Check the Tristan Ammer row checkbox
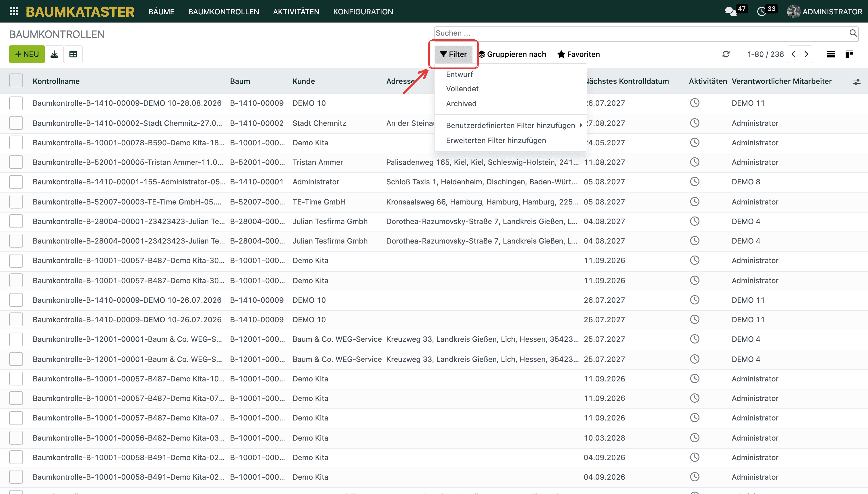The width and height of the screenshot is (868, 494). (x=16, y=162)
